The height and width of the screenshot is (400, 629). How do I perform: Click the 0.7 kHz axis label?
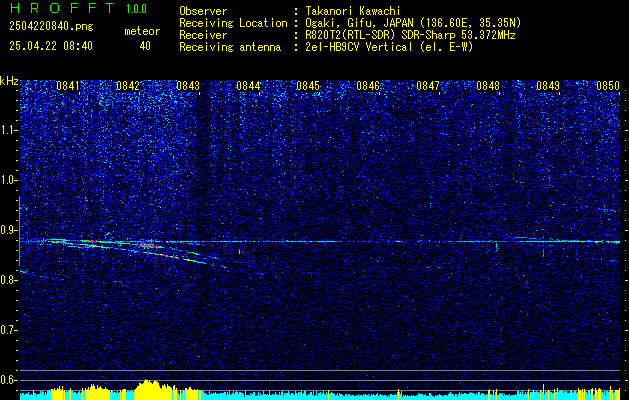[8, 330]
